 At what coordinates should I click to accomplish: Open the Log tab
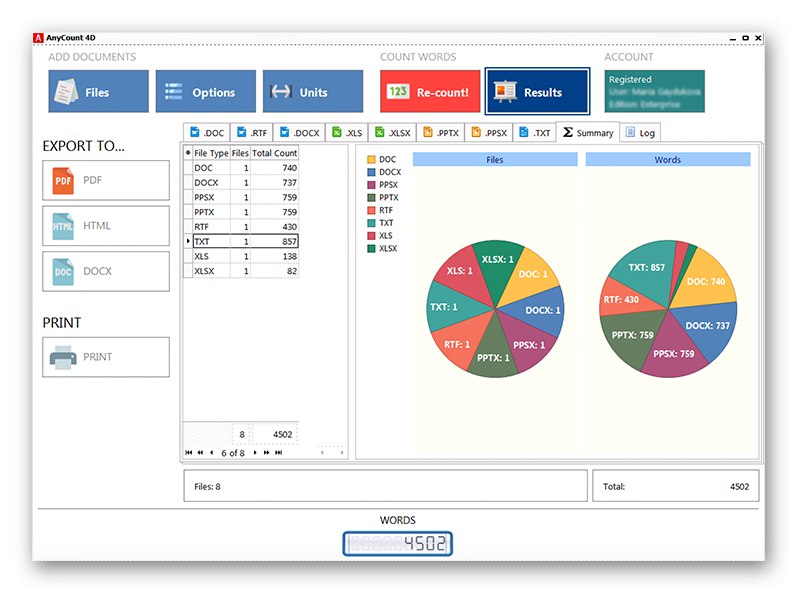640,133
